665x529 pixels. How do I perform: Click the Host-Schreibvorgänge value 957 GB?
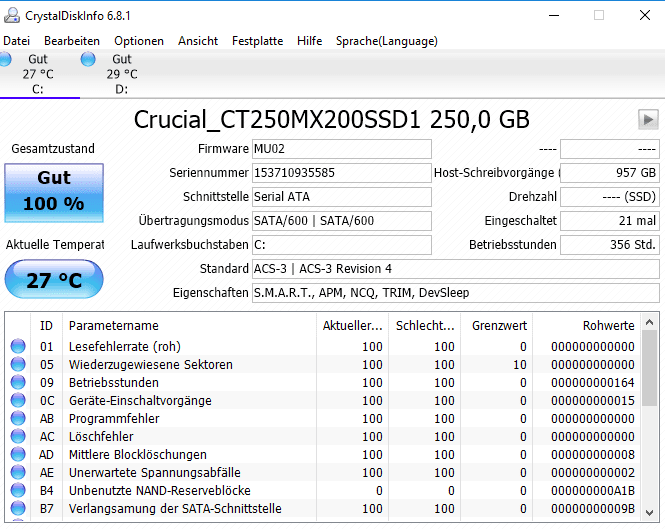(609, 173)
